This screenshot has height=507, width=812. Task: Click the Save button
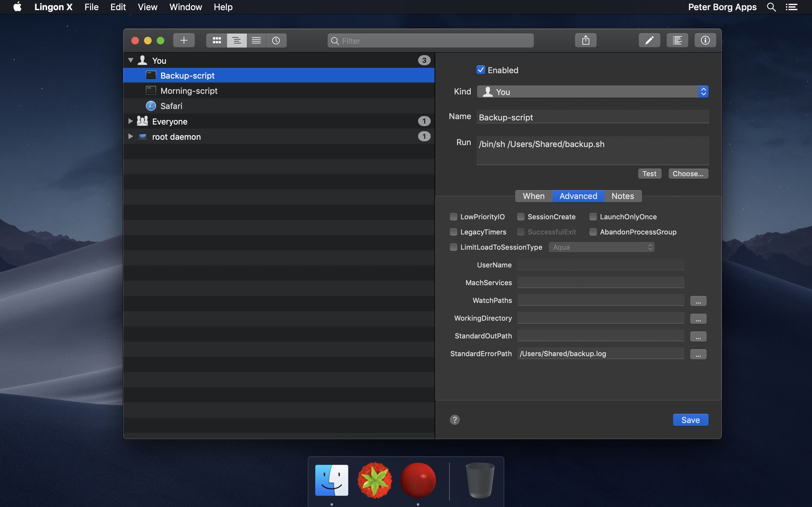coord(691,420)
